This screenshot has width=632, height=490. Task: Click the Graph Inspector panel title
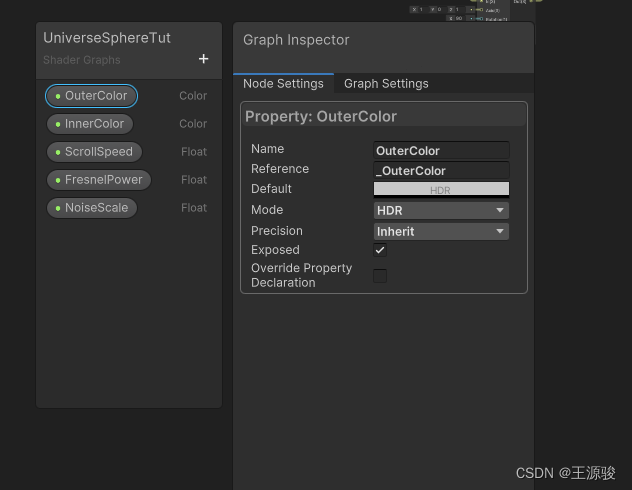[x=296, y=40]
